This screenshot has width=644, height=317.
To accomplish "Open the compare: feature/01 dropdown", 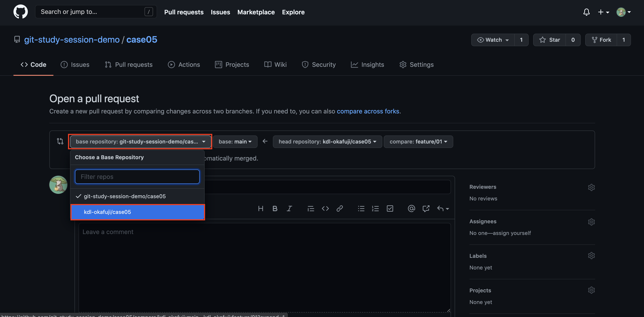I will tap(418, 141).
